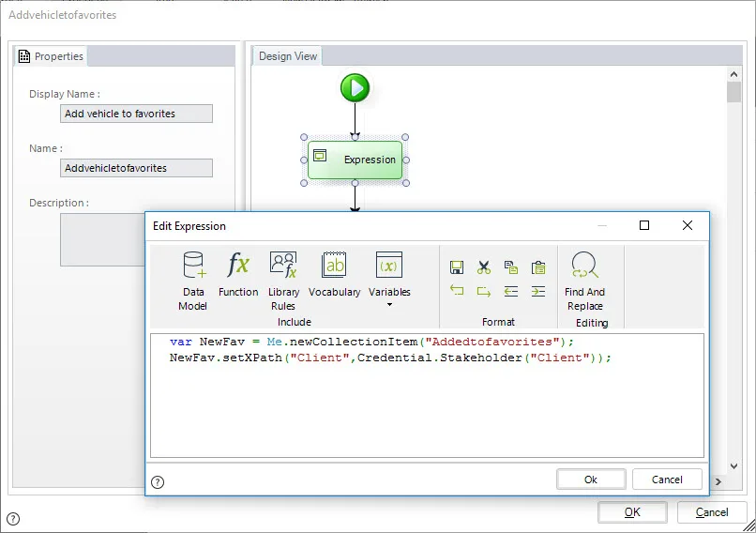The width and height of the screenshot is (756, 533).
Task: Maximize the Edit Expression dialog
Action: point(644,225)
